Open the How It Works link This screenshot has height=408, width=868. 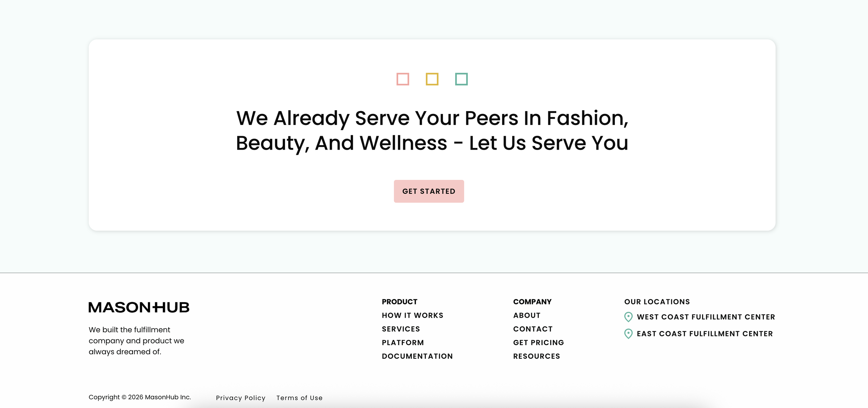click(412, 315)
